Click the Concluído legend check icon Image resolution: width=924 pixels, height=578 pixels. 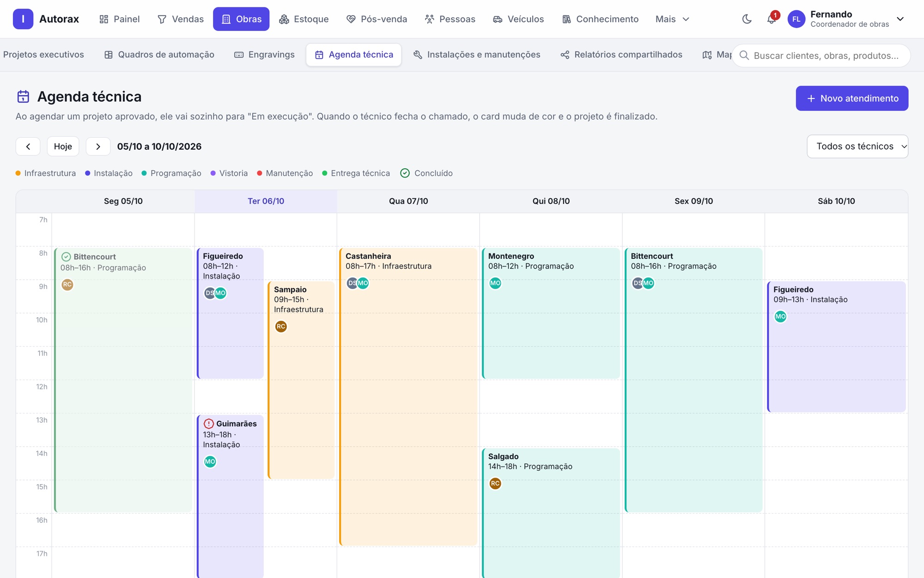click(x=405, y=173)
